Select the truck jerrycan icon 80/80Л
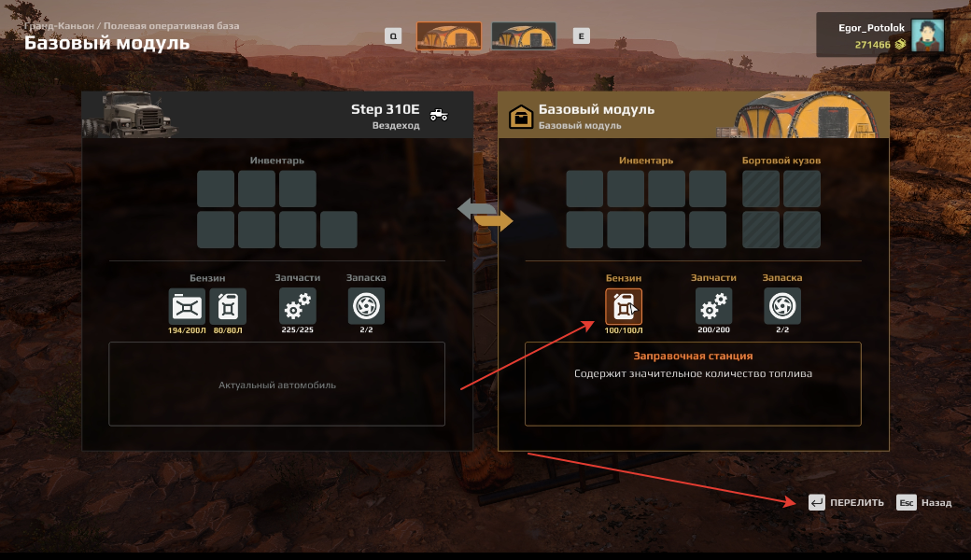This screenshot has height=560, width=971. point(228,306)
